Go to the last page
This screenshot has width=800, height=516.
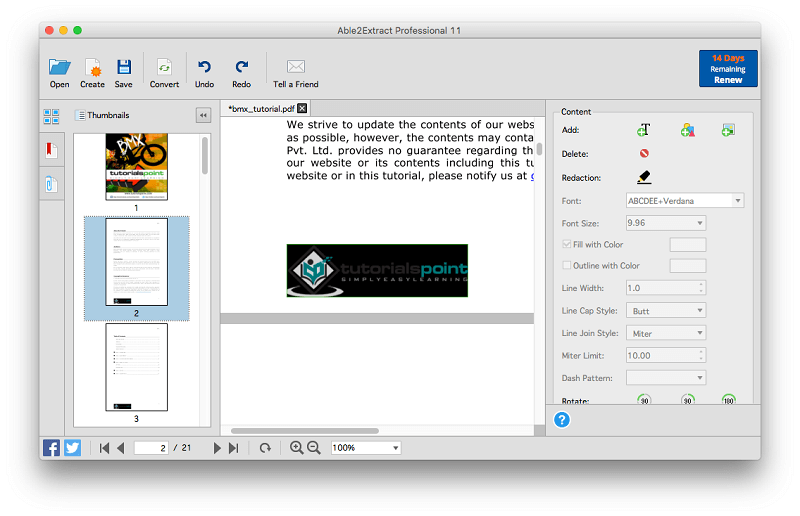[x=234, y=448]
